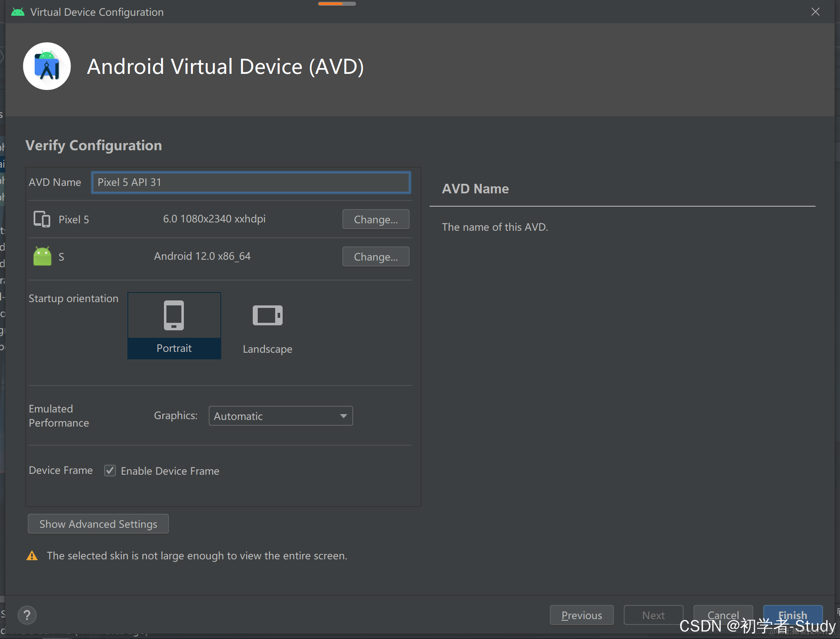Change the Android 12.0 system image
Screen dimensions: 840x639
(376, 256)
